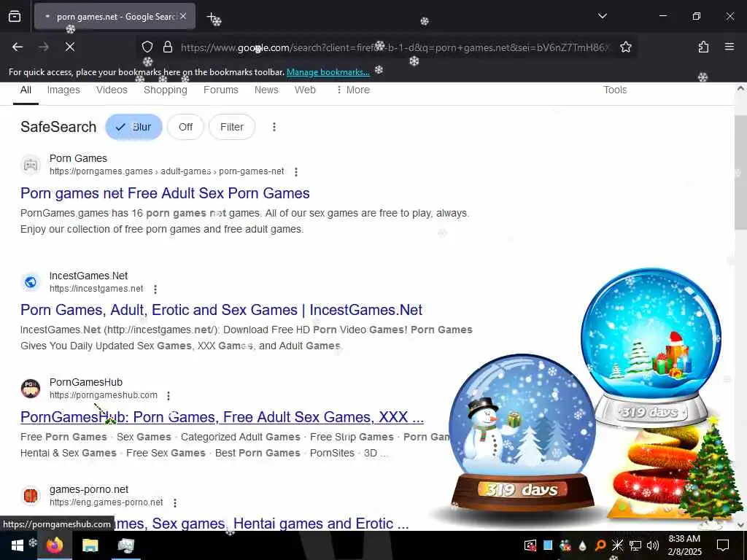Open the three-dot menu beside eng.games-porno.net URL
Image resolution: width=747 pixels, height=560 pixels.
175,503
